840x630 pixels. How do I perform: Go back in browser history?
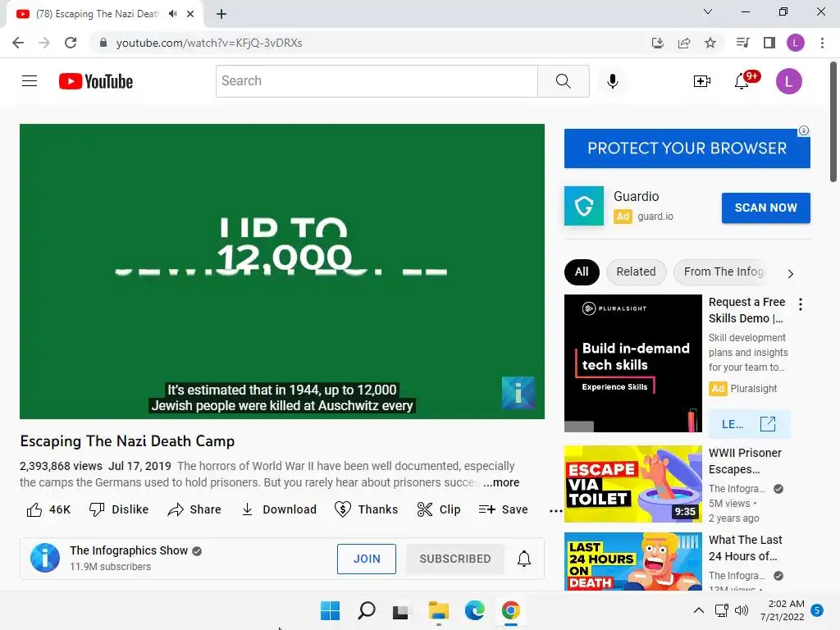point(18,43)
